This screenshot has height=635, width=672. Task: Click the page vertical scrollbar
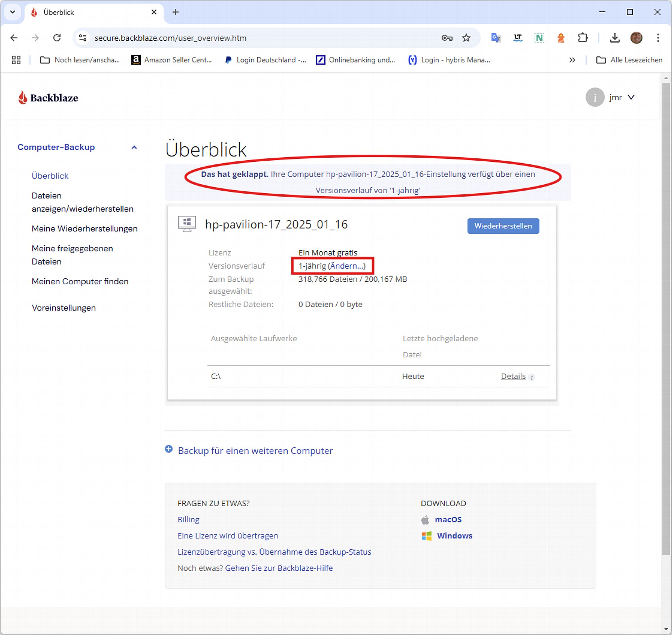point(666,318)
